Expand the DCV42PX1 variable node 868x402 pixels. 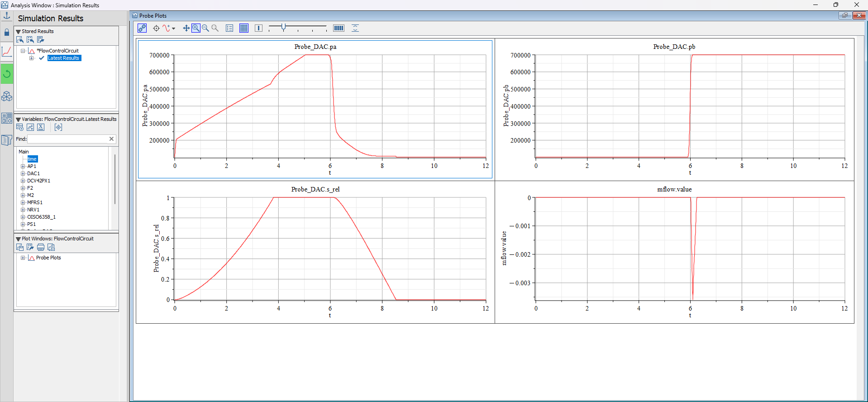[x=23, y=181]
